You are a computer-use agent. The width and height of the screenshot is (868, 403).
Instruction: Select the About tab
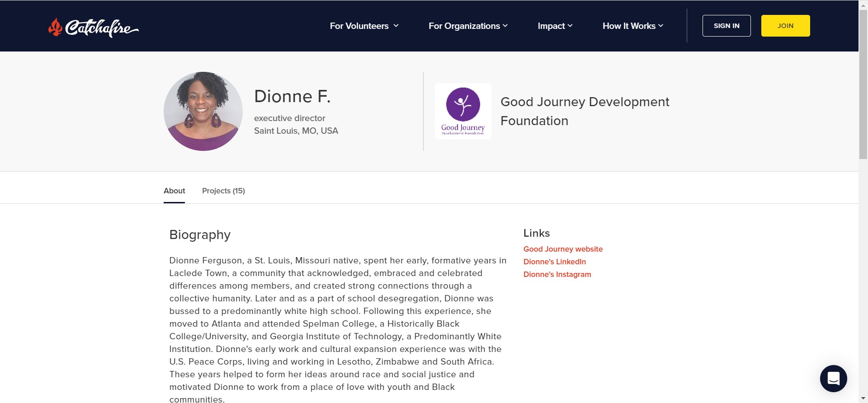pyautogui.click(x=174, y=191)
